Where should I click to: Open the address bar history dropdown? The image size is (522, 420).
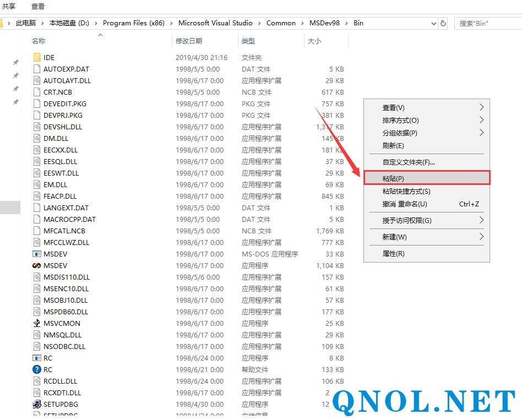coord(432,23)
